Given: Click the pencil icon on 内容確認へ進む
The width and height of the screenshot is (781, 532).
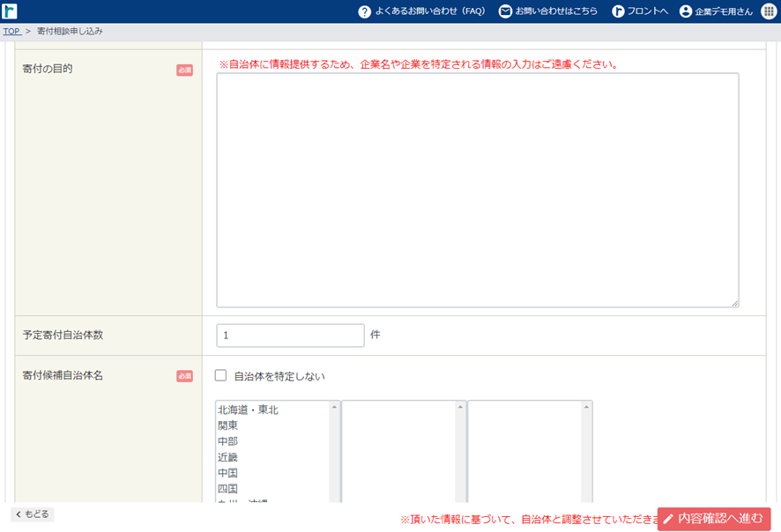Looking at the screenshot, I should [668, 519].
